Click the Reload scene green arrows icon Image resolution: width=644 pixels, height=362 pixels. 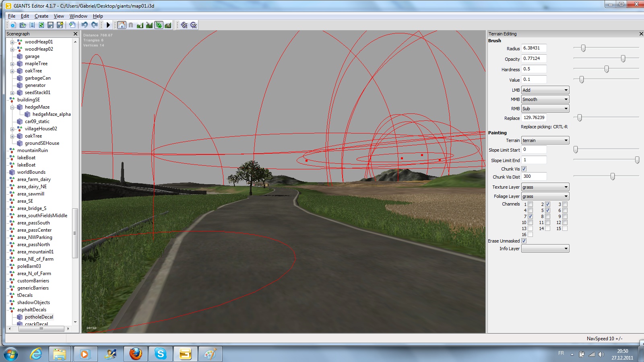pos(41,25)
